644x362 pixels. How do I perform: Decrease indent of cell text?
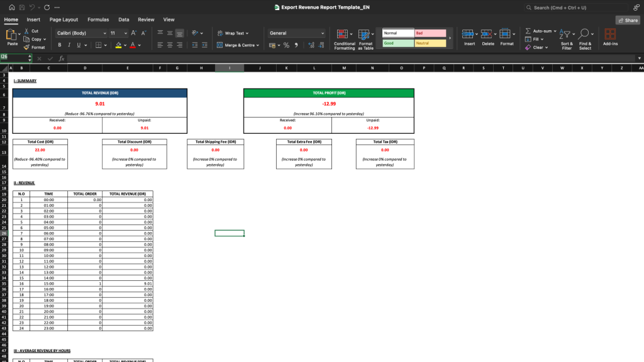click(195, 45)
